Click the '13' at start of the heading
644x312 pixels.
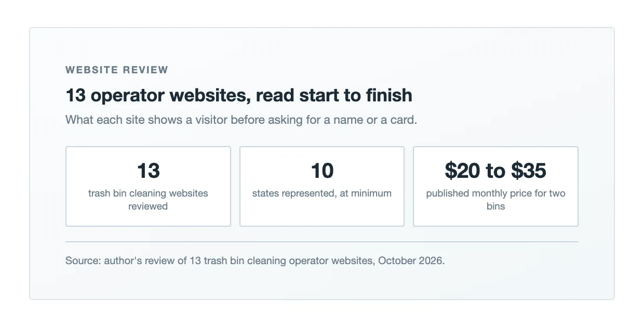tap(75, 96)
